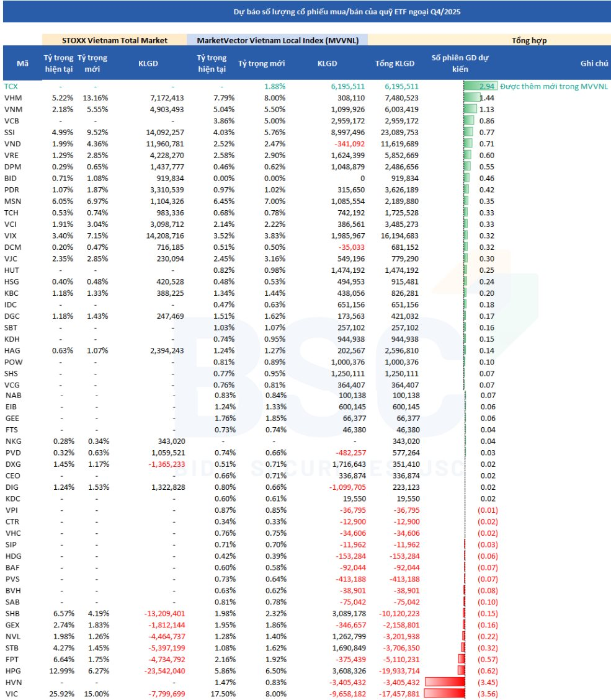Click the green data bar for TCX 2.94
Viewport: 611px width, 700px height.
[x=479, y=86]
